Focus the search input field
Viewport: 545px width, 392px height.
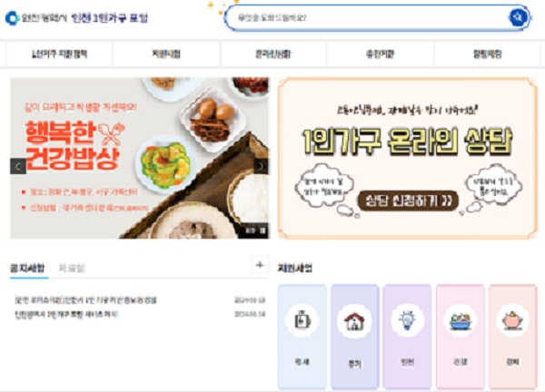point(369,17)
